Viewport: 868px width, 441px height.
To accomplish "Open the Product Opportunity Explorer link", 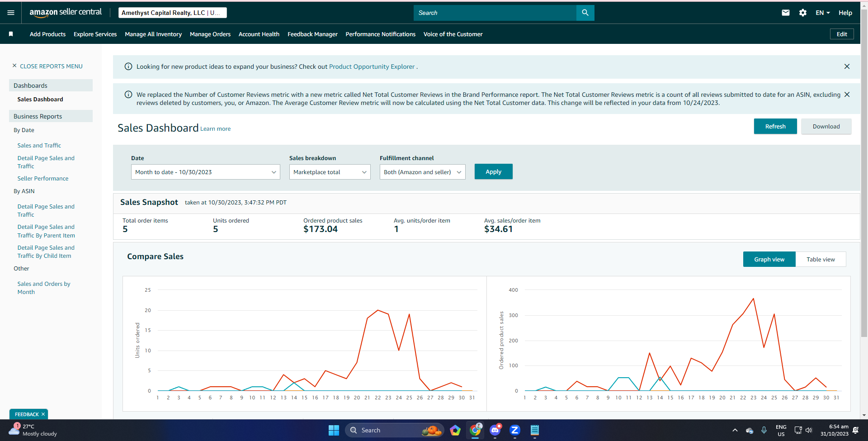I will [x=372, y=66].
